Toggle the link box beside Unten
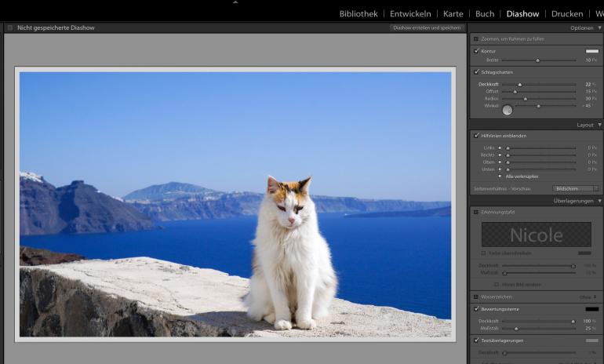604x364 pixels. [500, 169]
